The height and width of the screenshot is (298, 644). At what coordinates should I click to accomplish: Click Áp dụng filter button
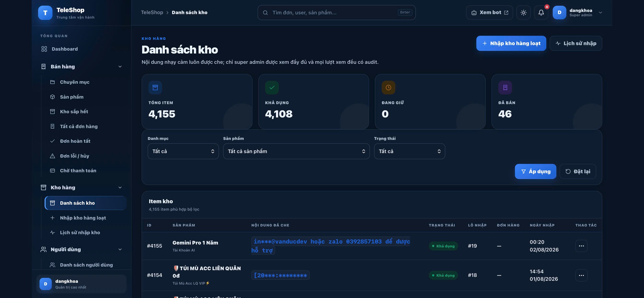coord(535,172)
